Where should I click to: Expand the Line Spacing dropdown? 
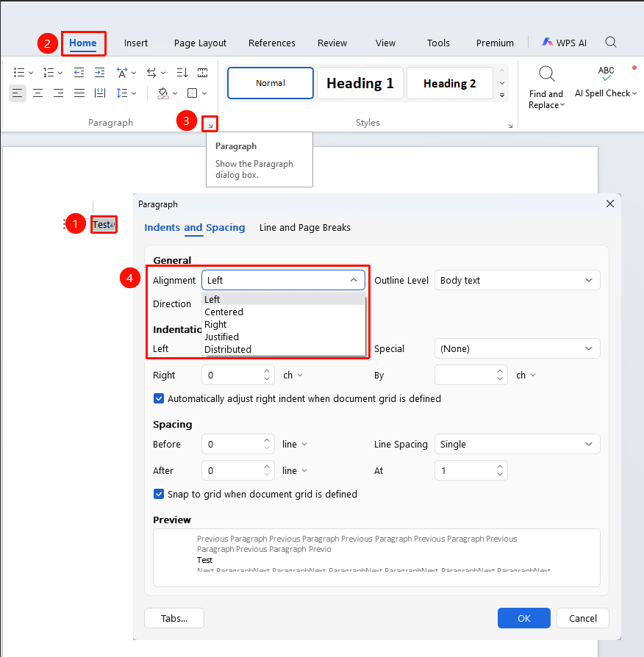tap(517, 444)
